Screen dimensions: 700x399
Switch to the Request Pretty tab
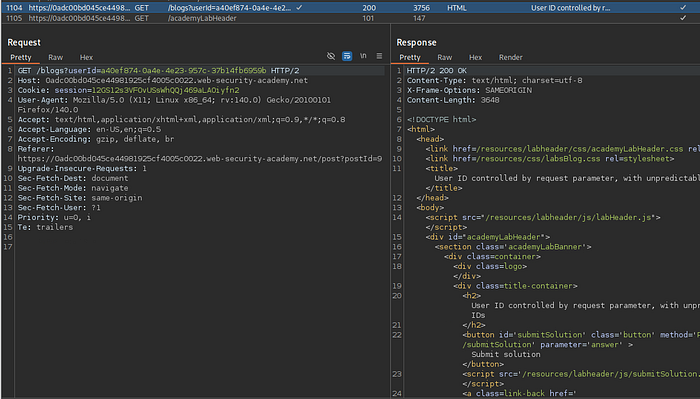click(x=21, y=57)
